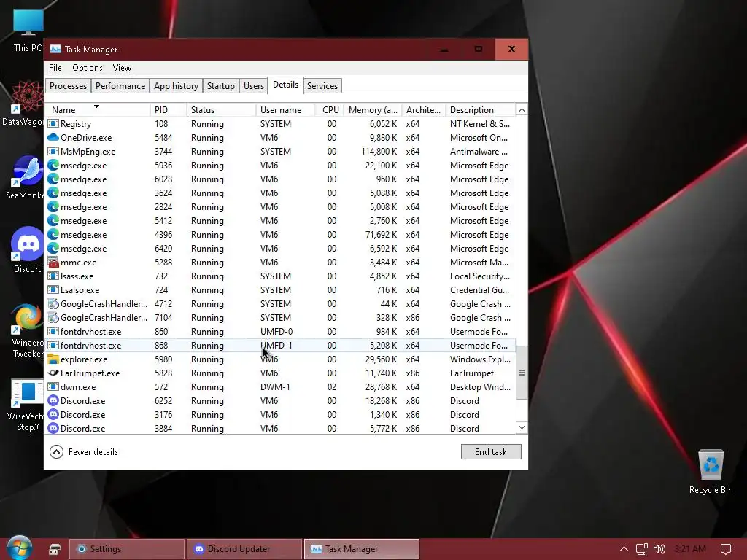Open the Options menu

coord(88,68)
